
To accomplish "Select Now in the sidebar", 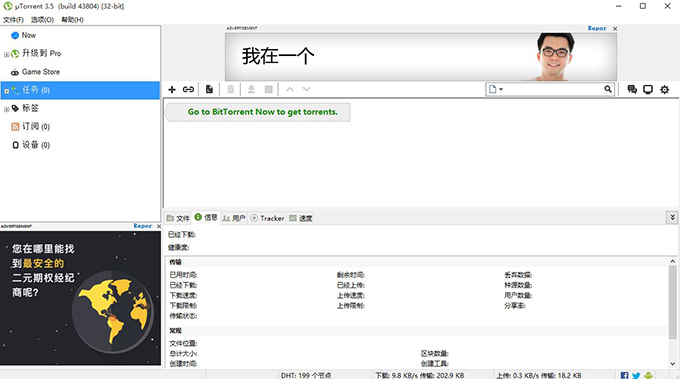I will 29,35.
